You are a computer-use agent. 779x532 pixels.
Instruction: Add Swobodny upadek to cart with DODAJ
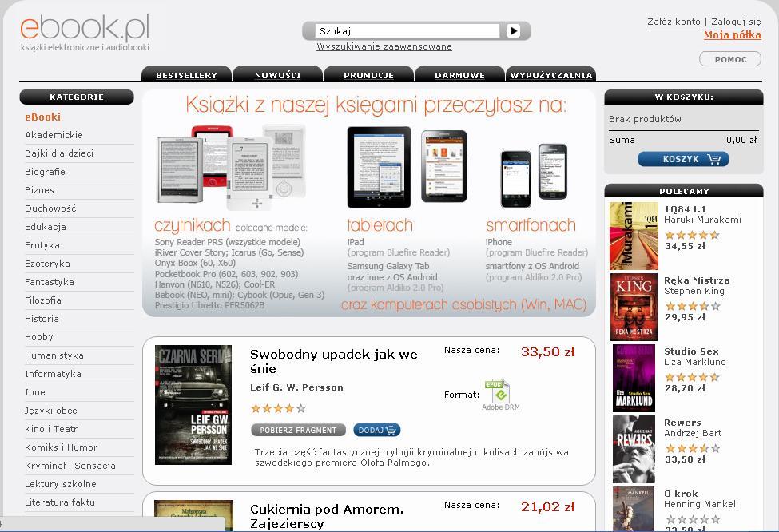point(376,431)
